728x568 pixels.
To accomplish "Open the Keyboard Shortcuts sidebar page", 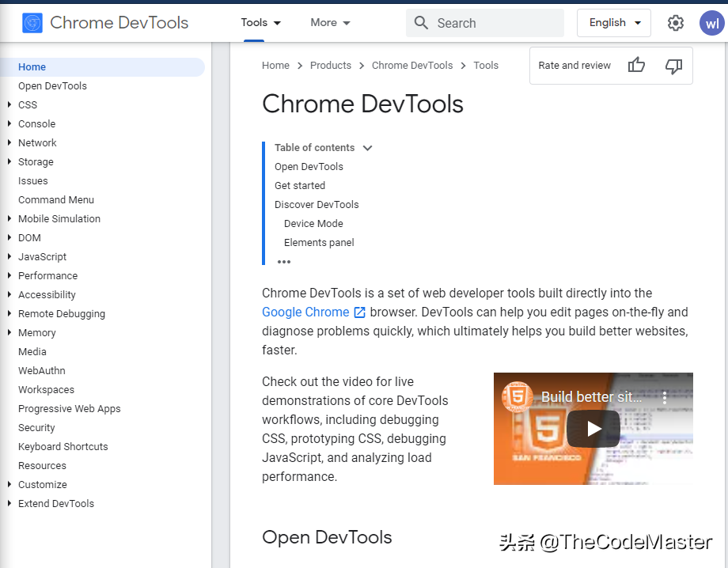I will coord(63,447).
